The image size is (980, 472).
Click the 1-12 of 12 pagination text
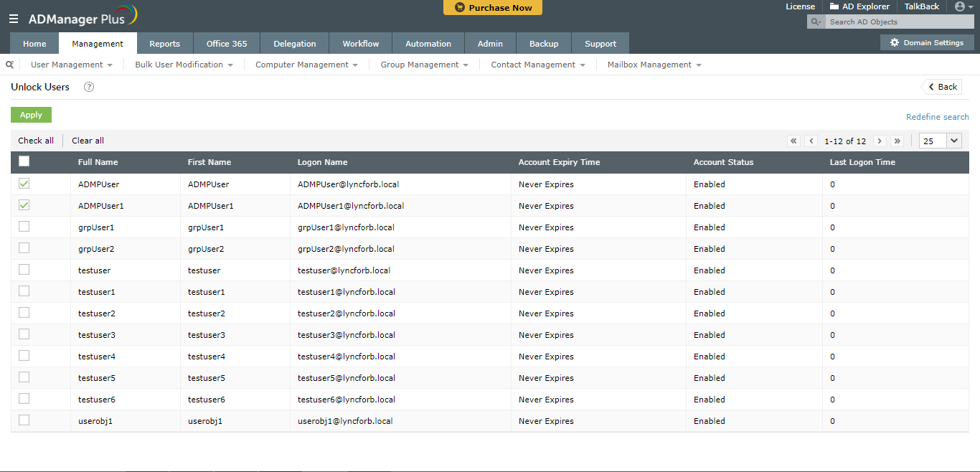[x=845, y=141]
